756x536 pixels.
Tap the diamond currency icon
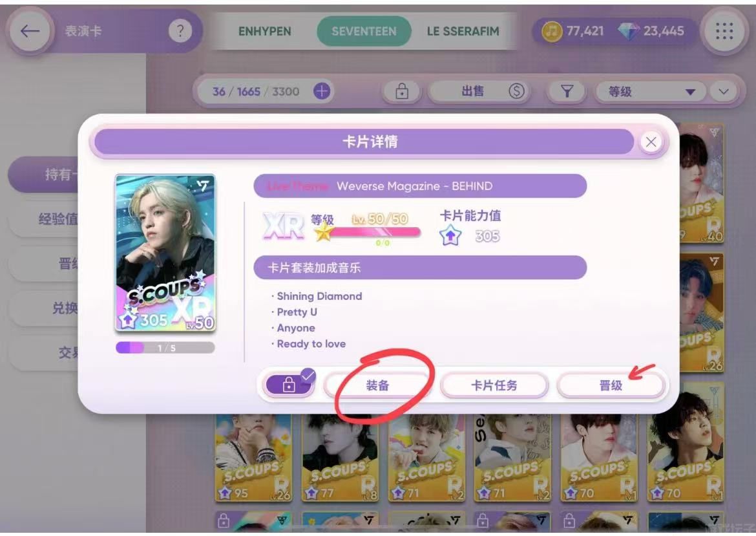tap(629, 32)
